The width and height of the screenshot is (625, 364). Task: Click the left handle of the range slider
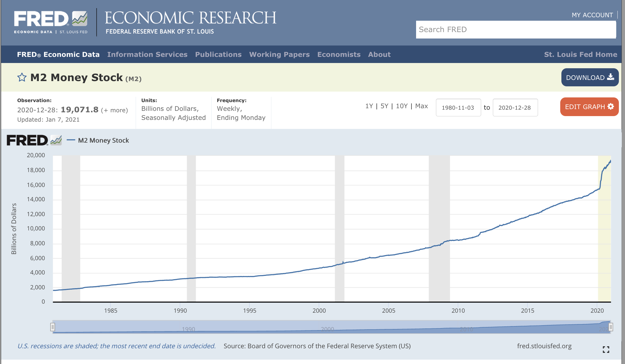click(53, 327)
